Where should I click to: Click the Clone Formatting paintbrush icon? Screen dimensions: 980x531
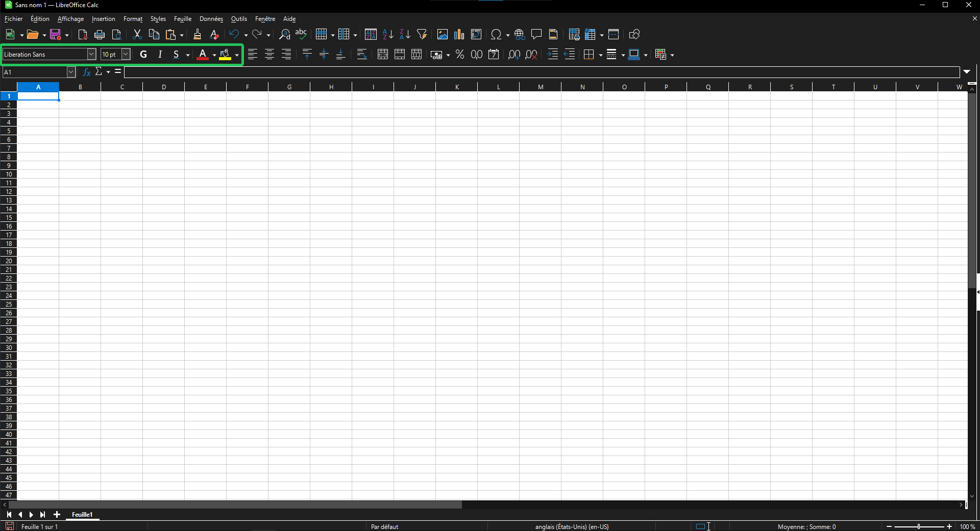pyautogui.click(x=197, y=34)
